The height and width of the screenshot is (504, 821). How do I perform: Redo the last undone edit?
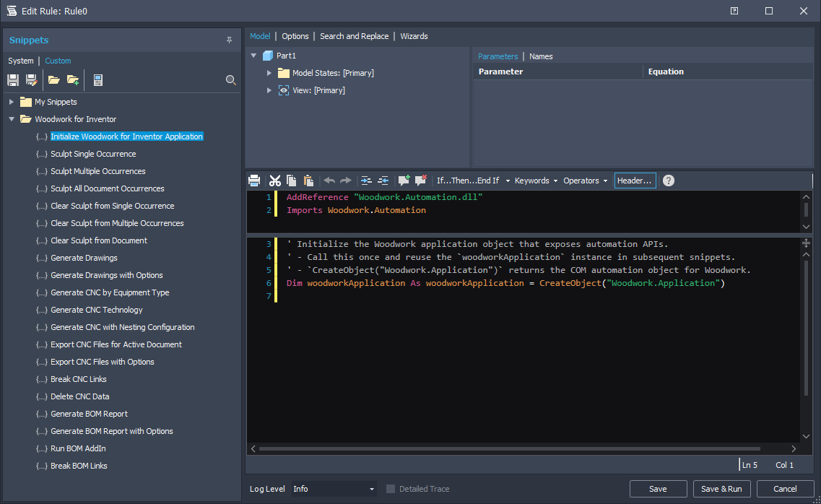[346, 181]
